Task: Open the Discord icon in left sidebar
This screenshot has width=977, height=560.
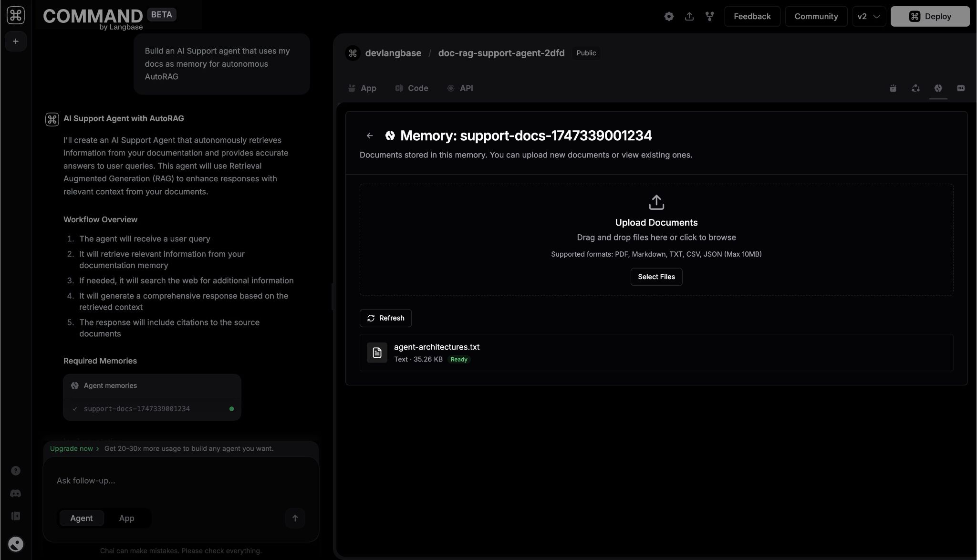Action: click(16, 493)
